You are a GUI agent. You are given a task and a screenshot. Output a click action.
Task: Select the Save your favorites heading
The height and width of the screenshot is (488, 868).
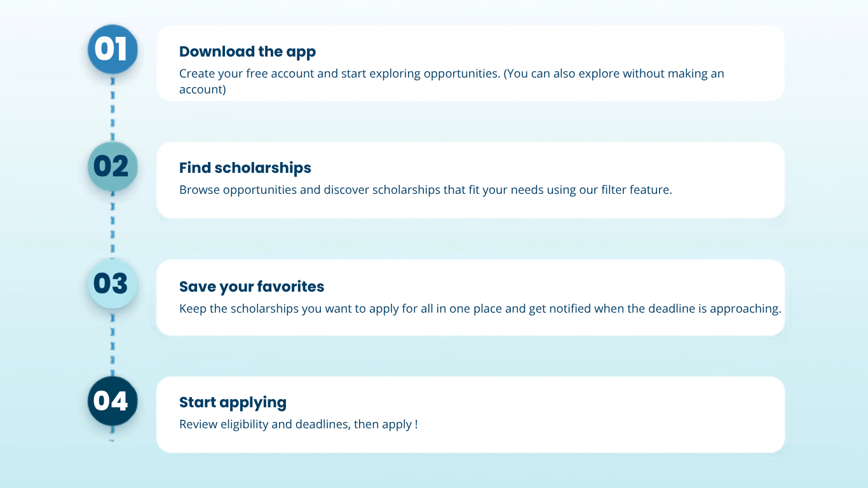(x=252, y=287)
